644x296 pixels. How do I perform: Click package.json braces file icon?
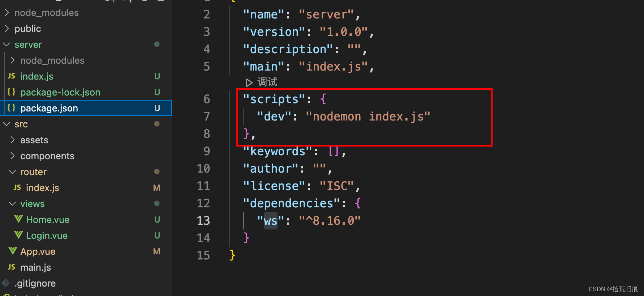[x=12, y=108]
